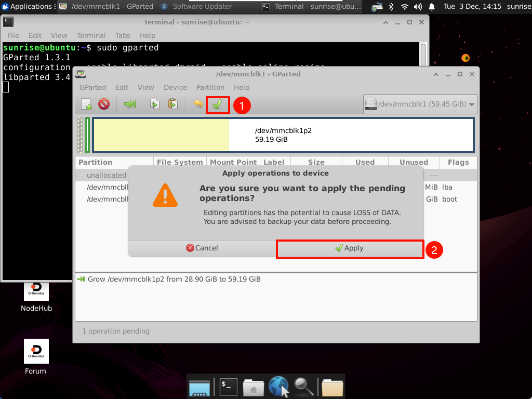
Task: Launch the terminal emulator from the dock
Action: (229, 387)
